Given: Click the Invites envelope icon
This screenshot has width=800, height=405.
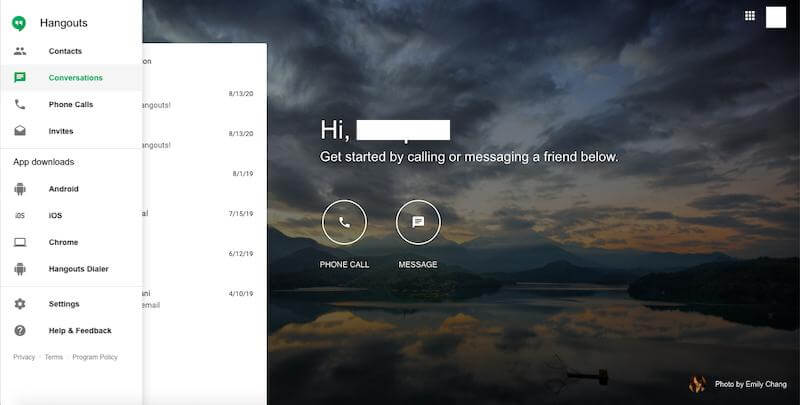Looking at the screenshot, I should pos(20,131).
